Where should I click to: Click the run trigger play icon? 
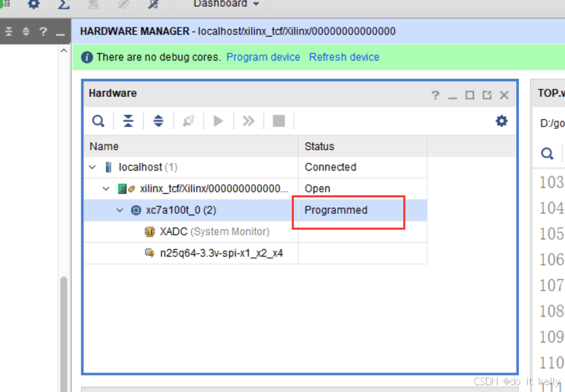point(218,121)
